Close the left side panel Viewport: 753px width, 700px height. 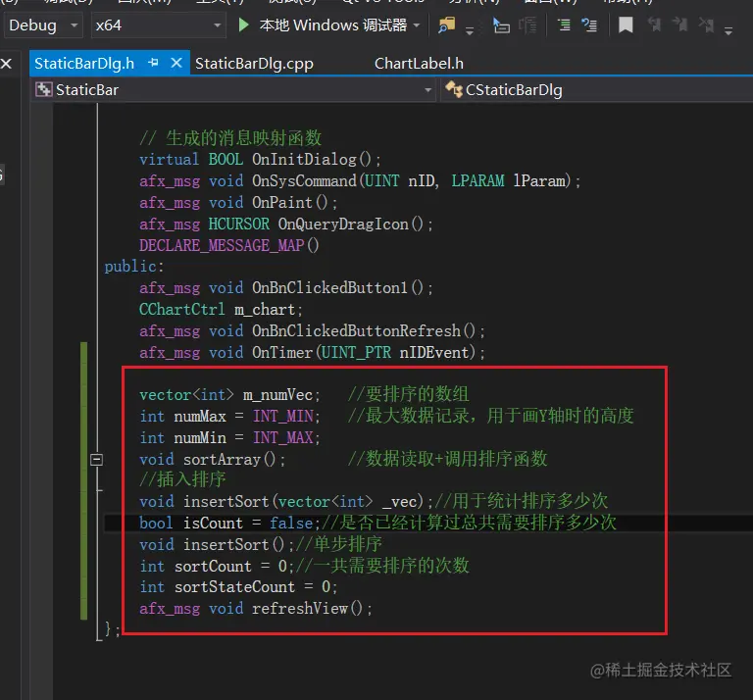6,63
